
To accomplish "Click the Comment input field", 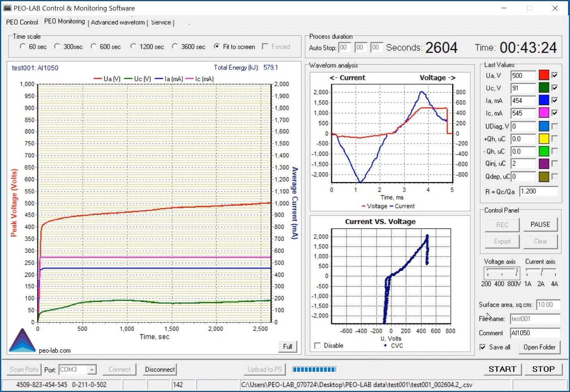I will tap(535, 333).
